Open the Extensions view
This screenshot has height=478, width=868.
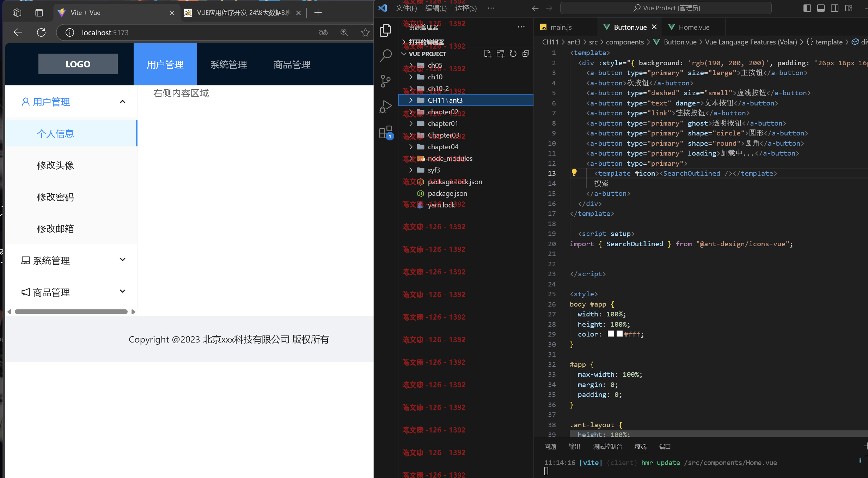(x=385, y=132)
